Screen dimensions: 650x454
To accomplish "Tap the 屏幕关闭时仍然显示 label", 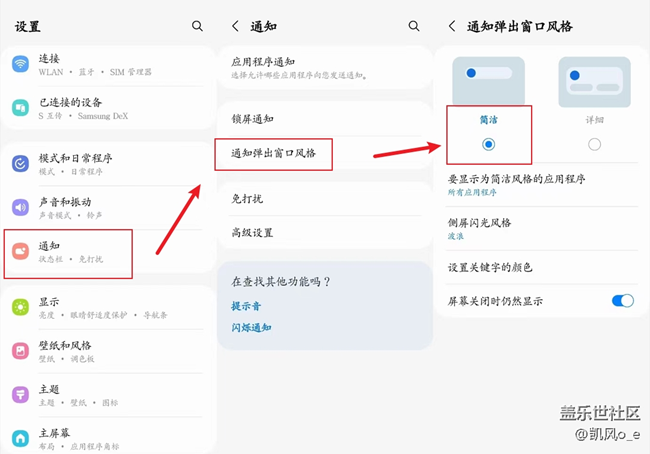I will (495, 301).
